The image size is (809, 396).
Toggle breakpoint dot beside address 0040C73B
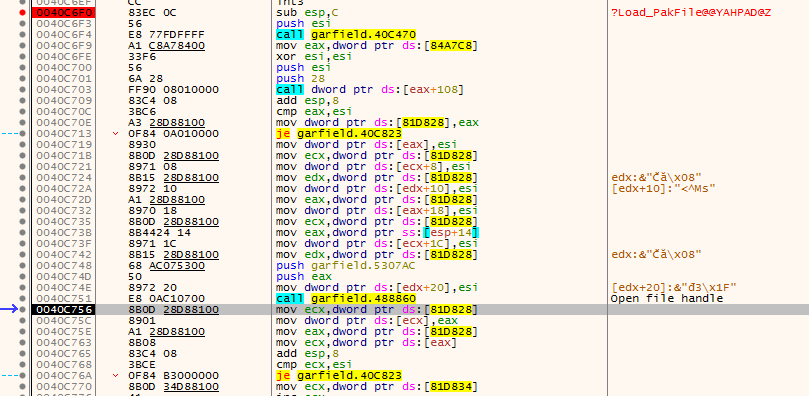(22, 233)
